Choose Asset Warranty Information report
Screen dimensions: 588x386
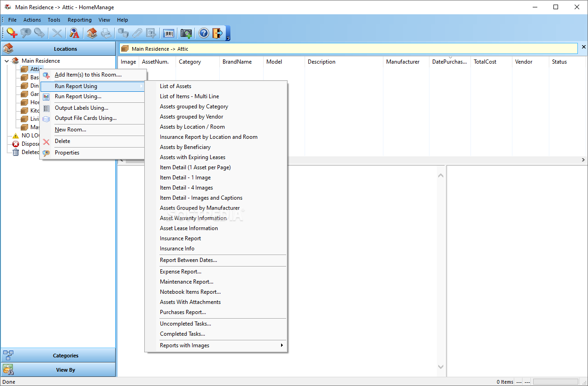click(x=216, y=218)
